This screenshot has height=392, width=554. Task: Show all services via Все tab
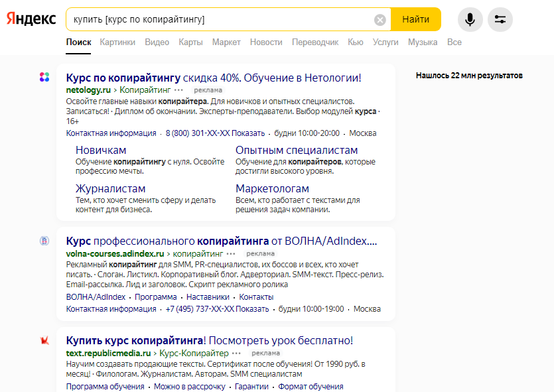[454, 42]
